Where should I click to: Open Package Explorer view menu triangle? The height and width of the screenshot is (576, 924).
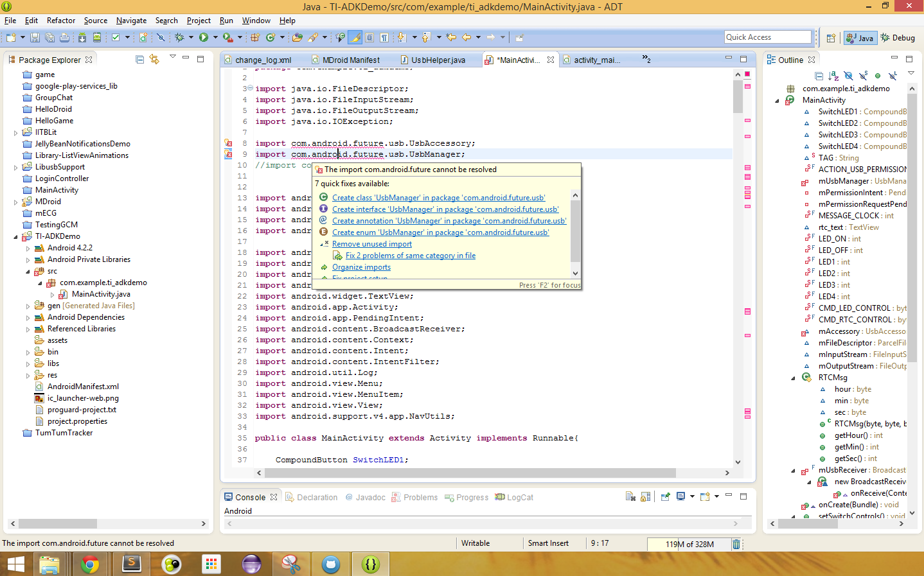(x=172, y=57)
